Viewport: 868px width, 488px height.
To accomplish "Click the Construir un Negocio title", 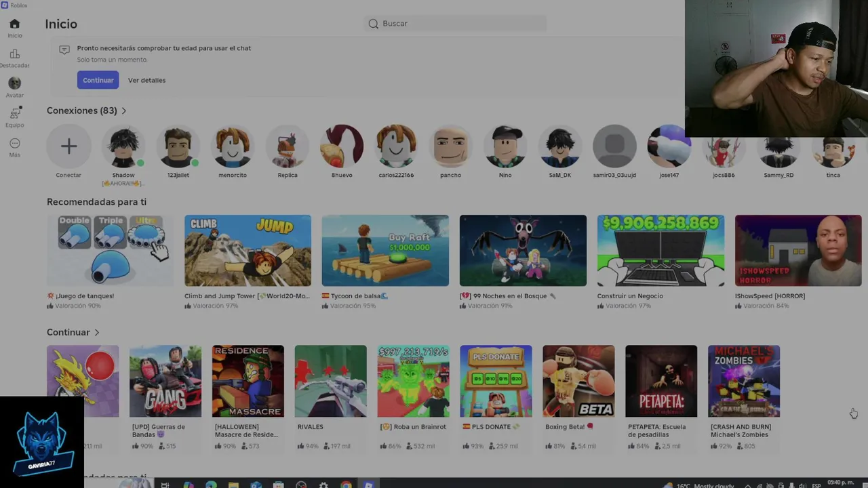I will pos(630,296).
